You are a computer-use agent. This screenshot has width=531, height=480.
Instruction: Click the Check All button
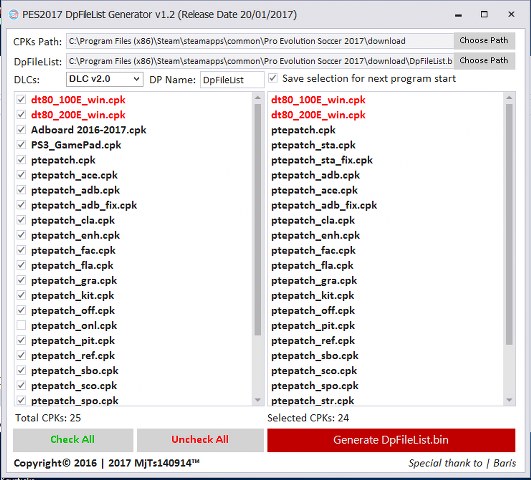click(x=73, y=440)
